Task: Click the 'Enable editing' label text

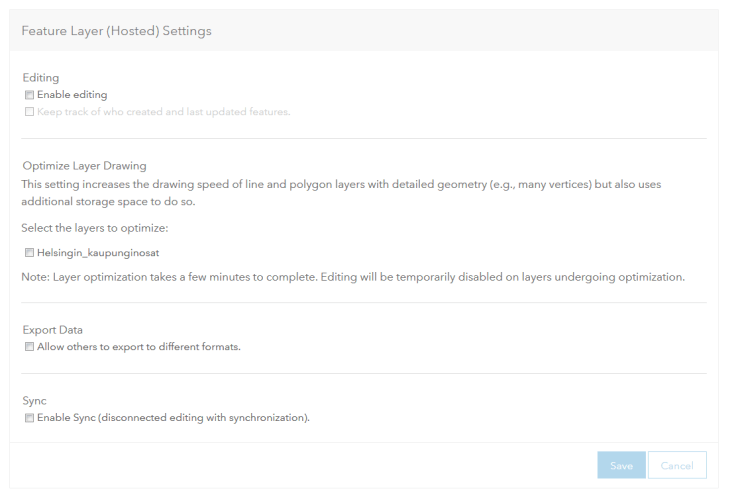Action: point(72,95)
